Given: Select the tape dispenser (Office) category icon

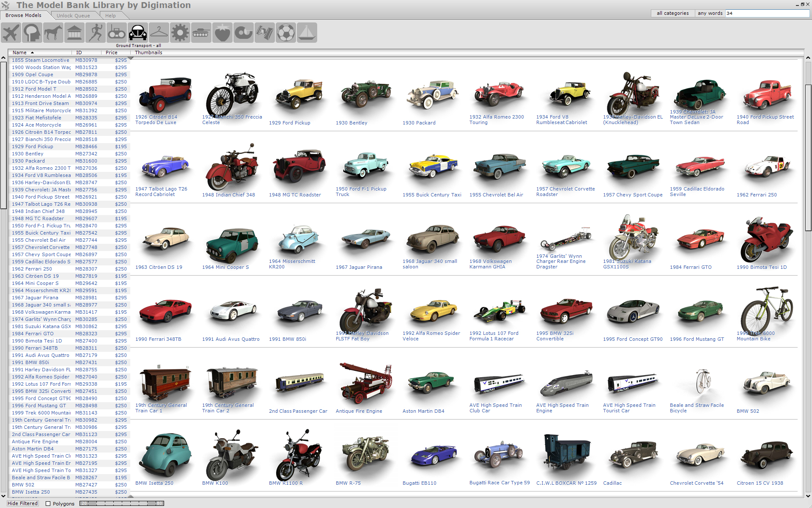Looking at the screenshot, I should pyautogui.click(x=244, y=33).
